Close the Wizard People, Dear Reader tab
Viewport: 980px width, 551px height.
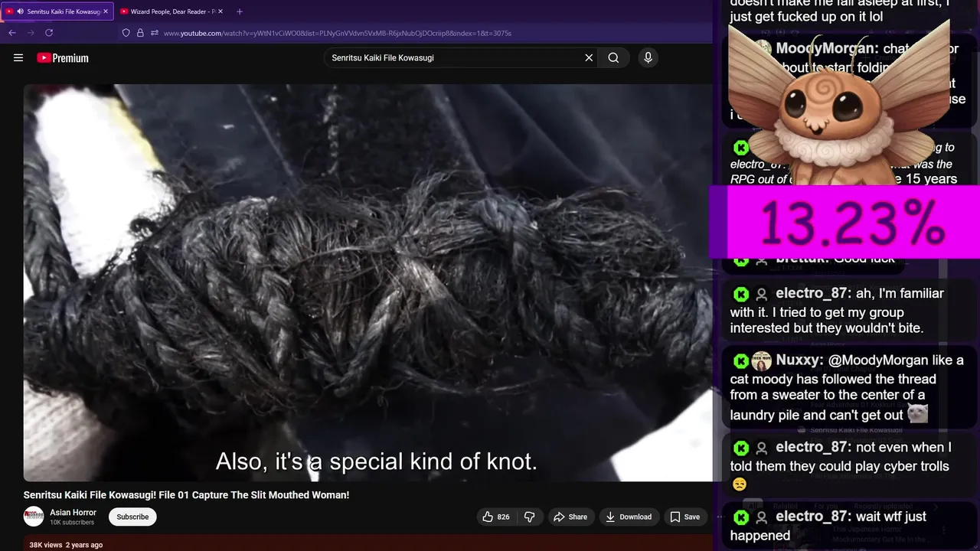tap(220, 11)
